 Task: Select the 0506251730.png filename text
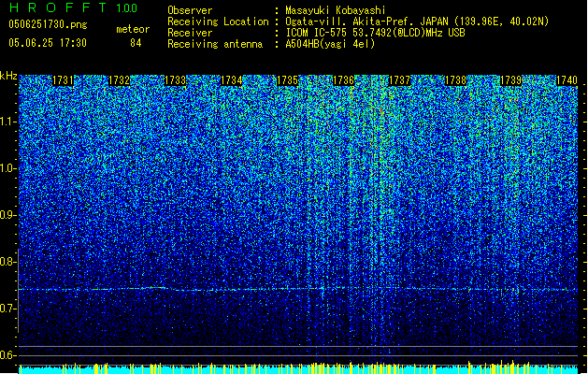(48, 25)
